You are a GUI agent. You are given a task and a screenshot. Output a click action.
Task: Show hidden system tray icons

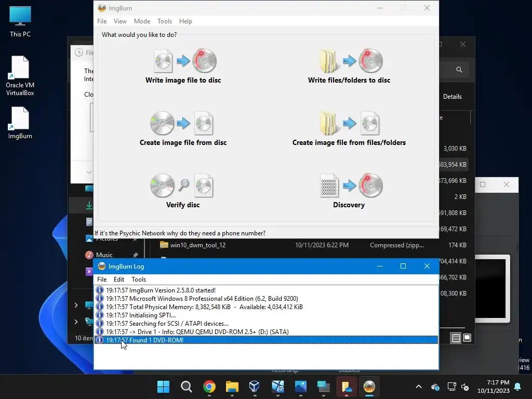(419, 387)
